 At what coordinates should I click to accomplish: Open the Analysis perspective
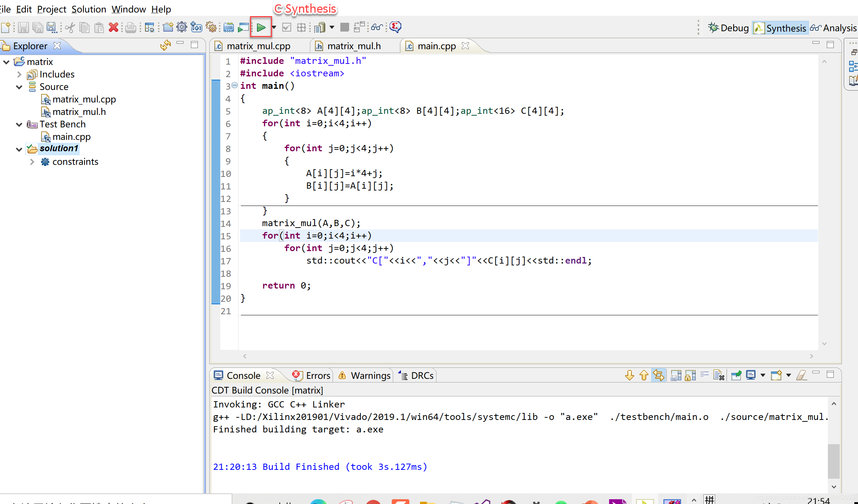[x=834, y=28]
